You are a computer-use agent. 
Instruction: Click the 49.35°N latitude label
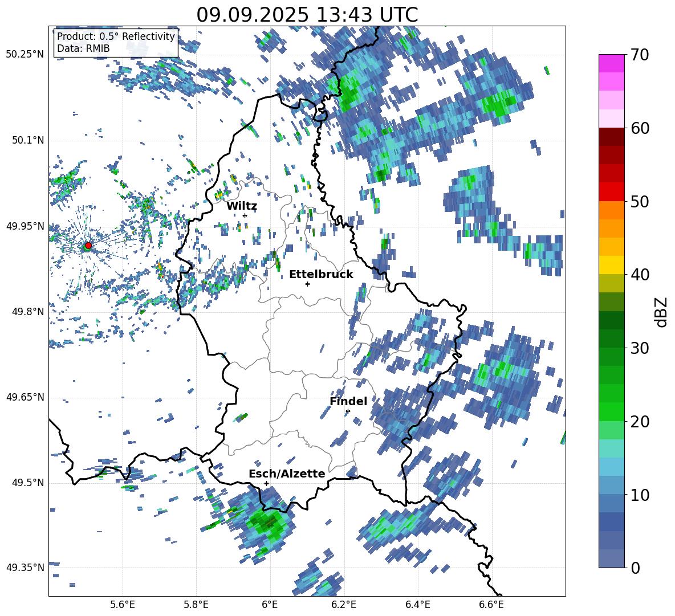coord(25,568)
